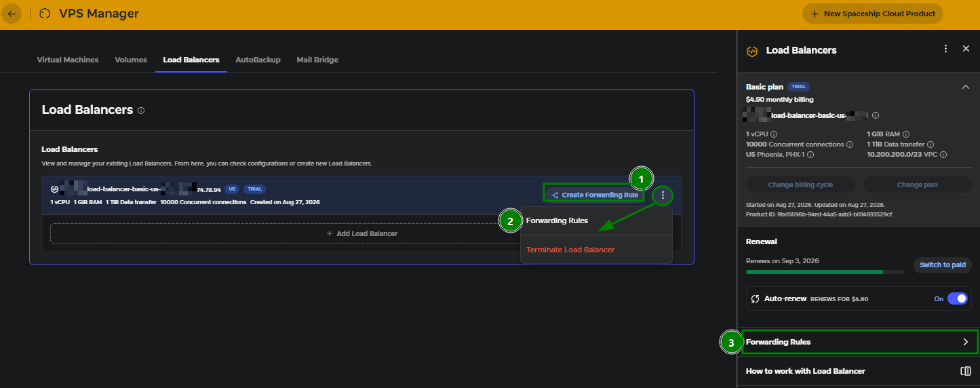This screenshot has width=980, height=388.
Task: Switch to the Volumes tab
Action: pos(131,60)
